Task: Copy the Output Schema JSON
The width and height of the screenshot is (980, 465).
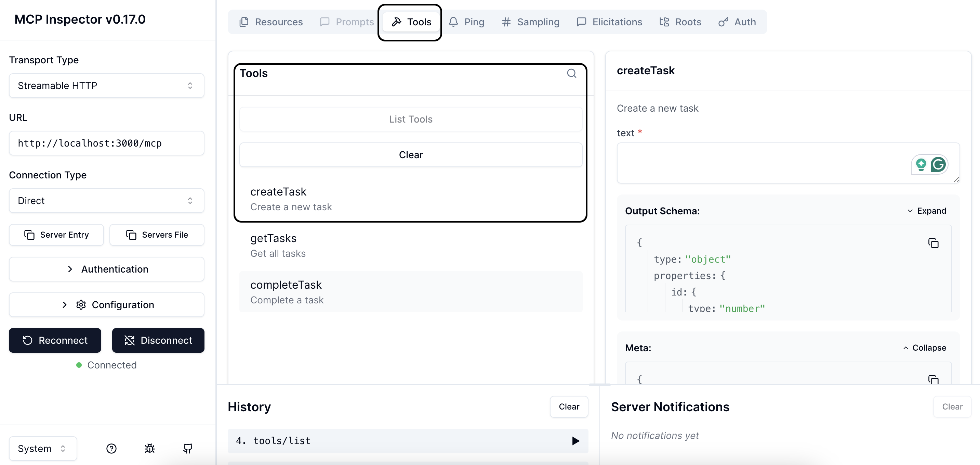Action: (x=933, y=243)
